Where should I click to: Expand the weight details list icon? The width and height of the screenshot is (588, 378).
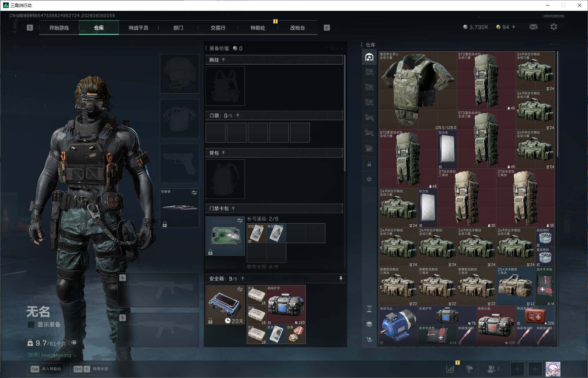(74, 343)
